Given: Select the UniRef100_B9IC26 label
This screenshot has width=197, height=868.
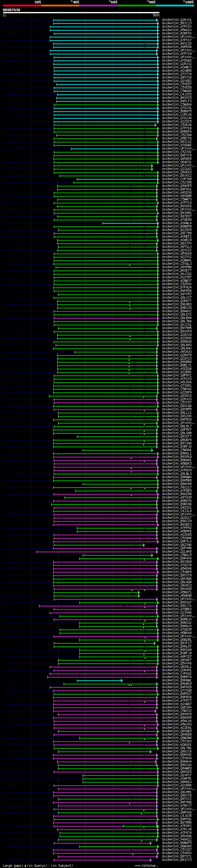Looking at the screenshot, I should pyautogui.click(x=176, y=43).
